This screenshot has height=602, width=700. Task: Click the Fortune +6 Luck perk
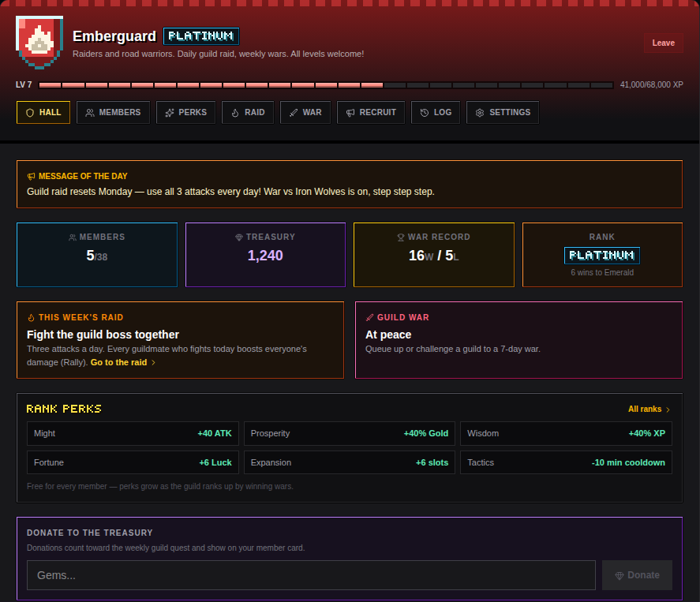pos(133,462)
